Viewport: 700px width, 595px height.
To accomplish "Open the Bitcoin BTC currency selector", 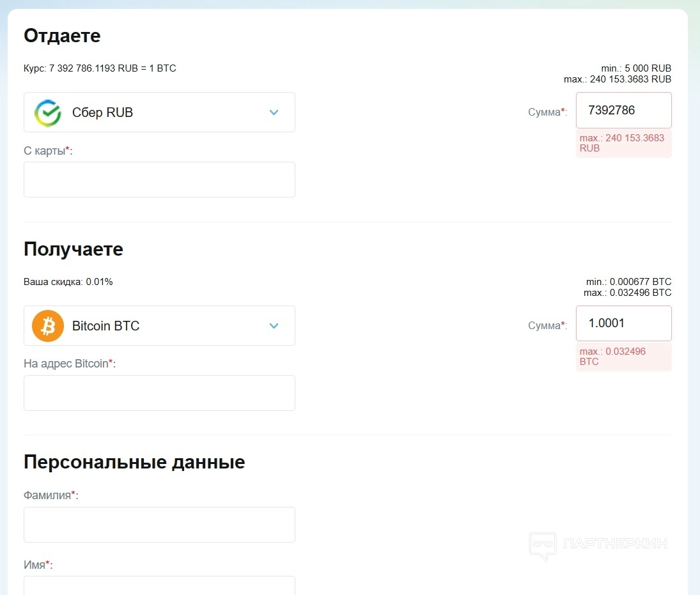I will coord(159,325).
